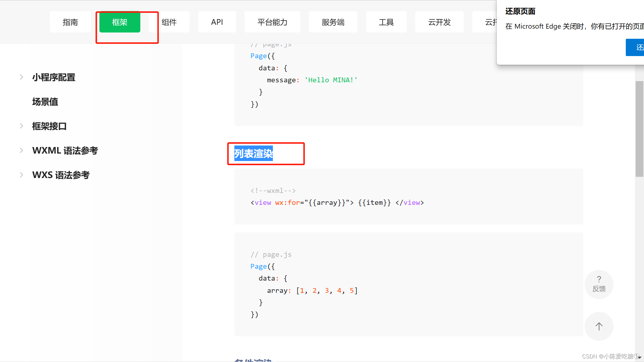This screenshot has width=644, height=362.
Task: Open the 云开发 tab
Action: pos(439,22)
